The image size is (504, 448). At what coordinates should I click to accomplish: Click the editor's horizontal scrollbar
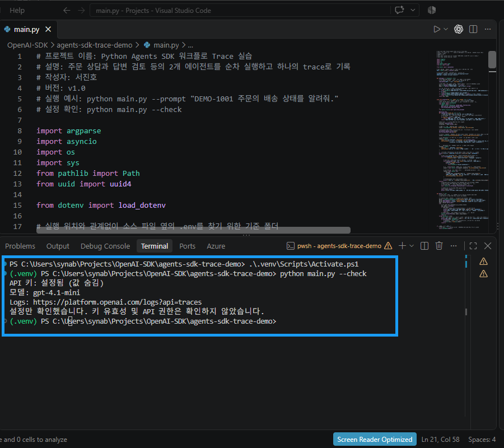[193, 230]
